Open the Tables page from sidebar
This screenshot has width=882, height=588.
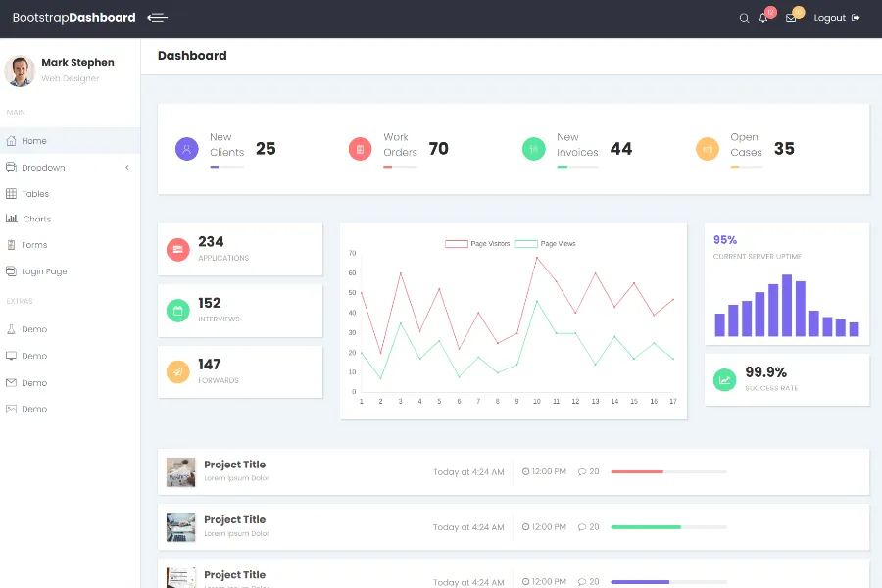(35, 194)
